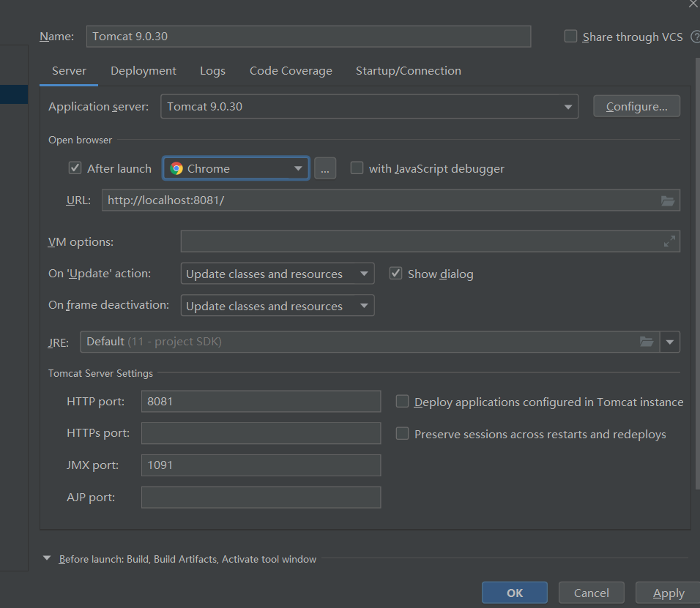Click the expand icon in VM options field
The height and width of the screenshot is (608, 700).
pos(669,241)
